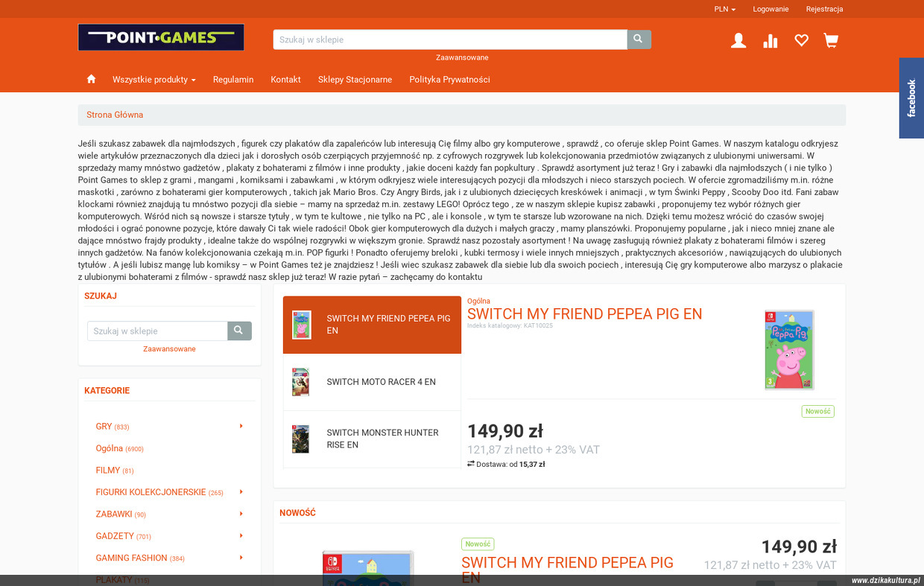Open the shopping cart icon
The image size is (924, 586).
point(832,41)
